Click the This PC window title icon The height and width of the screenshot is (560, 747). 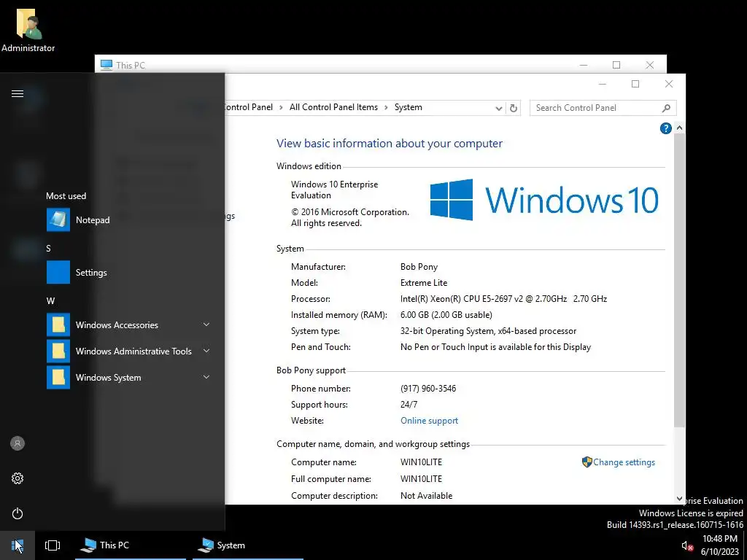point(107,65)
